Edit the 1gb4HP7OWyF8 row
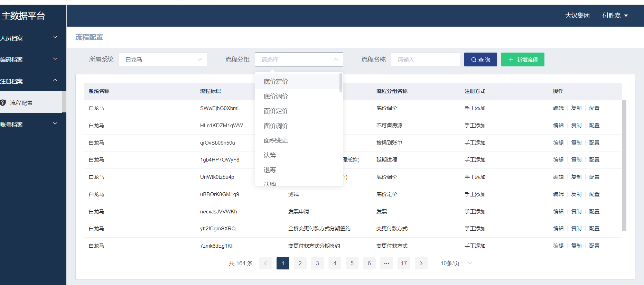 [558, 160]
